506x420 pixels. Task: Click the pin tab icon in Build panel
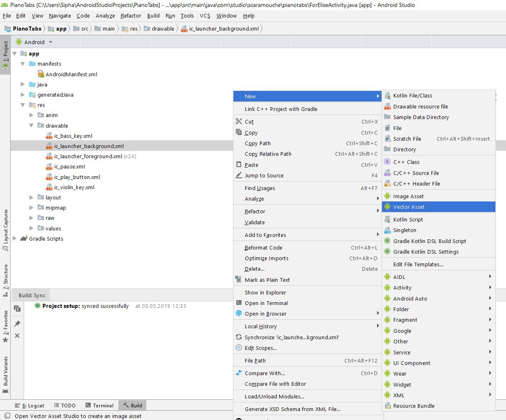(17, 323)
